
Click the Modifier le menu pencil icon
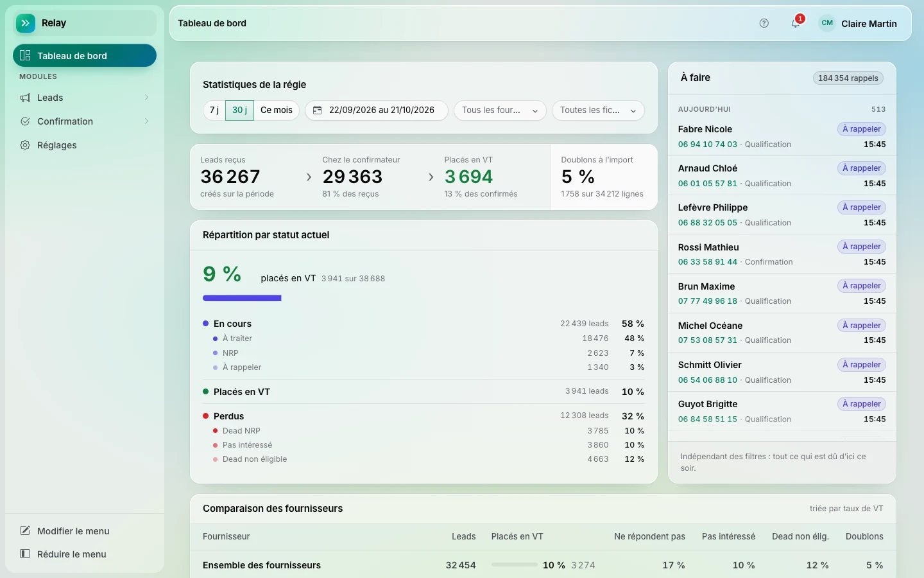point(25,531)
